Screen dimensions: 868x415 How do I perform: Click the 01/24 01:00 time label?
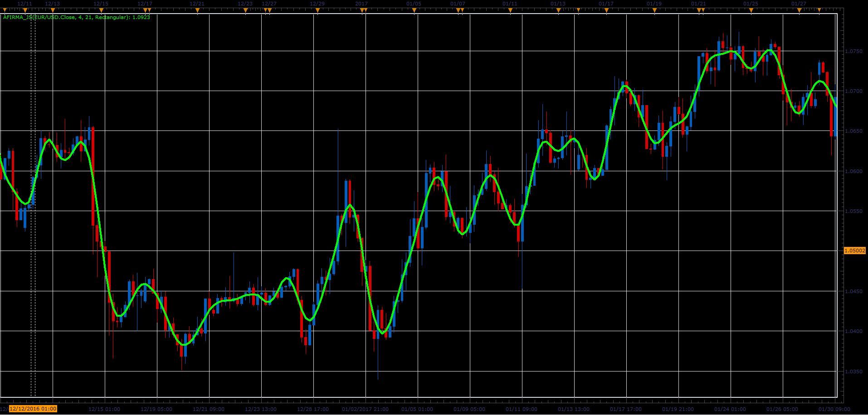tap(730, 409)
